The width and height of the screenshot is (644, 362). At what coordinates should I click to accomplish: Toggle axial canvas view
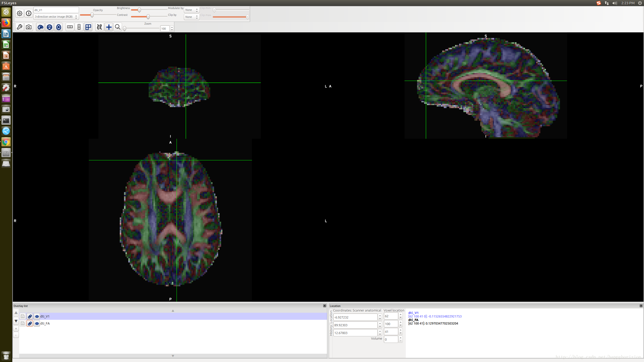(x=59, y=27)
